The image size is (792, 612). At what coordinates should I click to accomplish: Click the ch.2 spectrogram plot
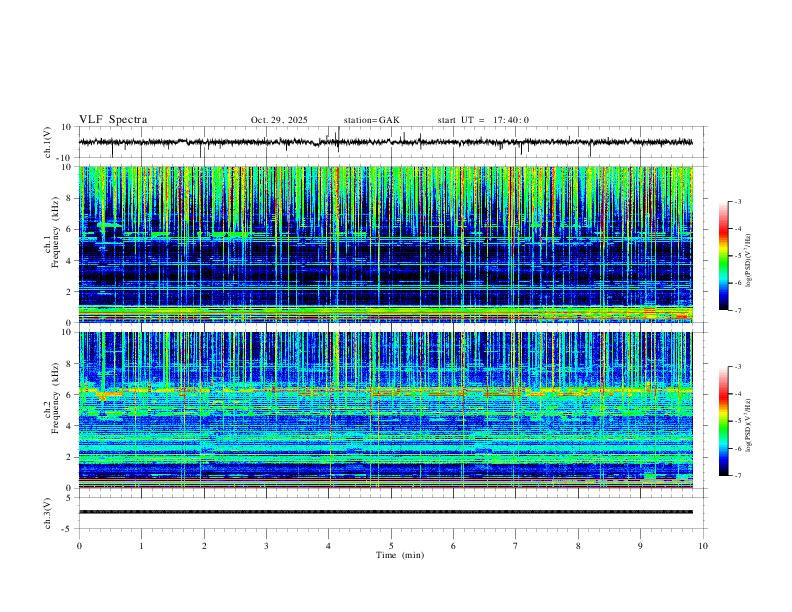[x=386, y=410]
